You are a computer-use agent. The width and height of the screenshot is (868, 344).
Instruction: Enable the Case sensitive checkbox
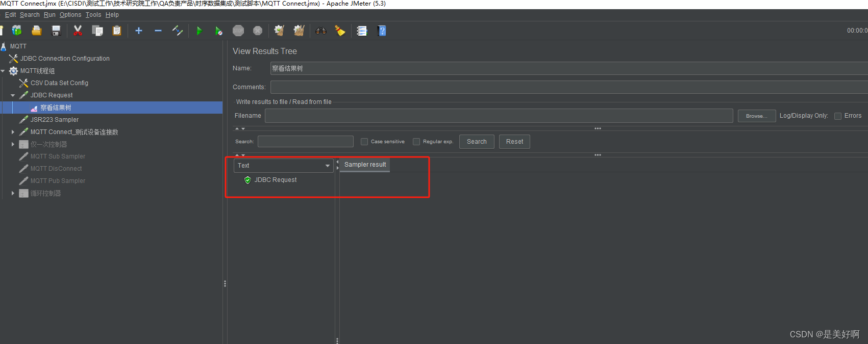364,142
